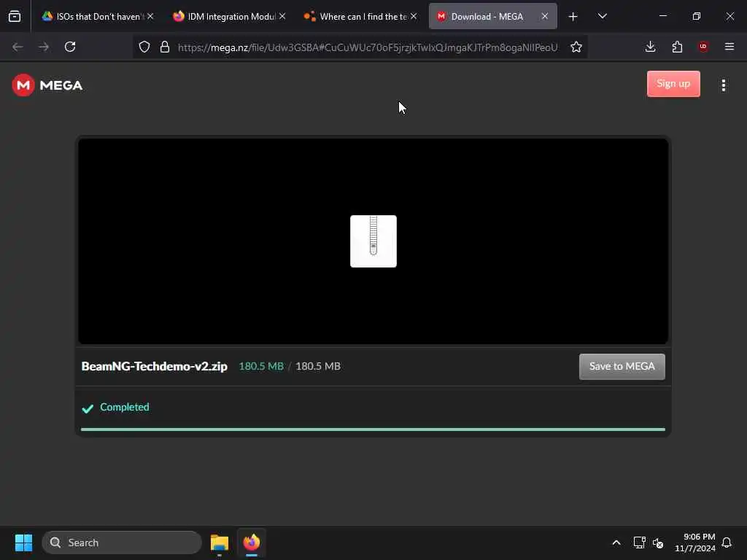The height and width of the screenshot is (560, 747).
Task: Go to MEGA home via logo
Action: point(47,85)
